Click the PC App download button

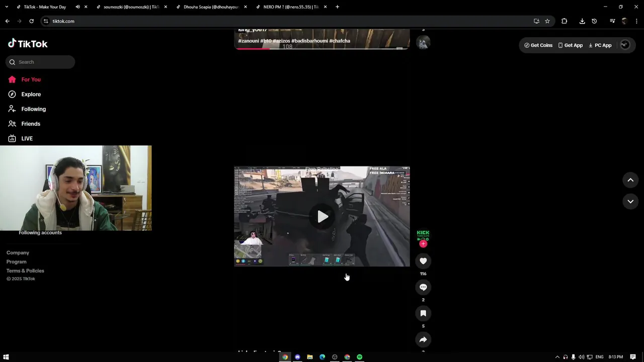(600, 45)
